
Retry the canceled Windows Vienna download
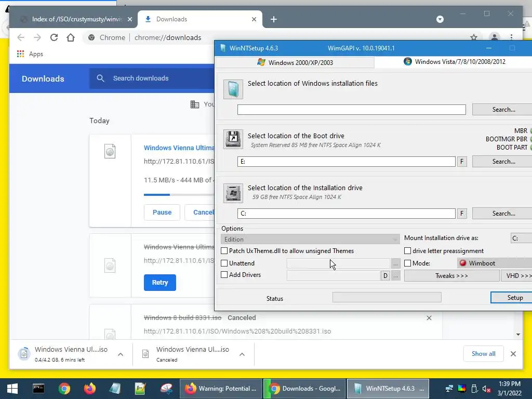pos(160,283)
